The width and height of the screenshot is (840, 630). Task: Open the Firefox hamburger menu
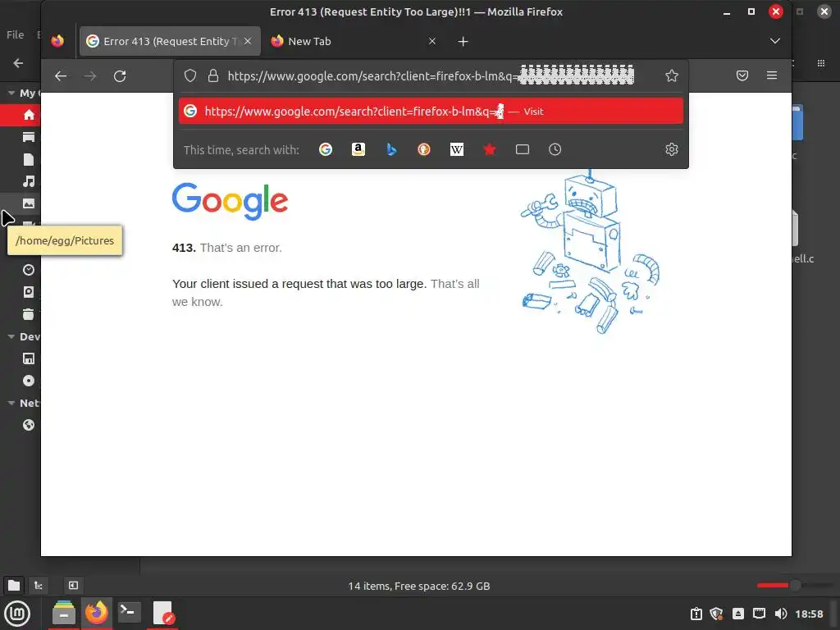click(772, 75)
